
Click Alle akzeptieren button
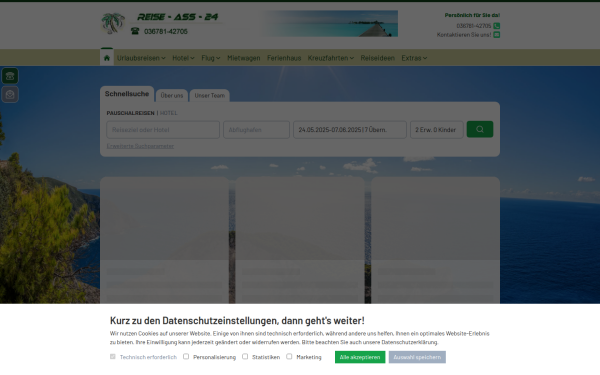click(x=360, y=357)
